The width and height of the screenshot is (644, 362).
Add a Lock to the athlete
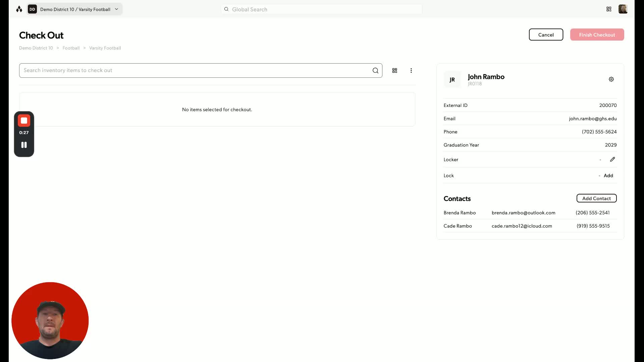pyautogui.click(x=608, y=176)
